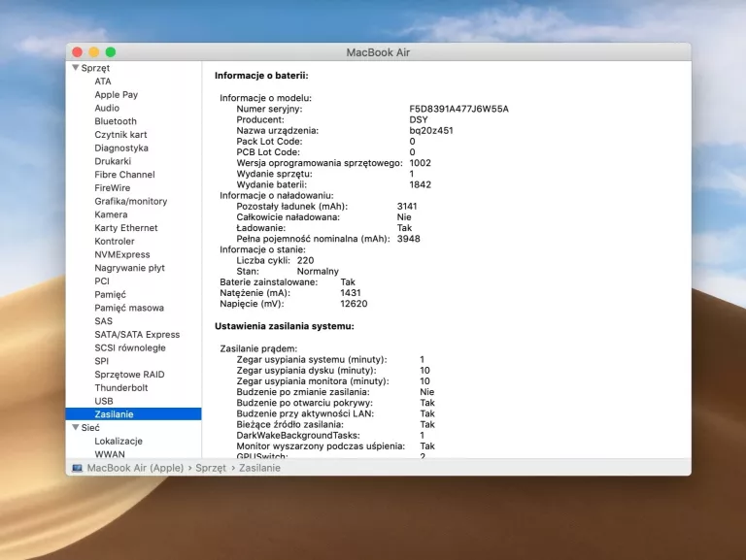Screen dimensions: 746x560
Task: Collapse the Sieć disclosure triangle
Action: 75,427
